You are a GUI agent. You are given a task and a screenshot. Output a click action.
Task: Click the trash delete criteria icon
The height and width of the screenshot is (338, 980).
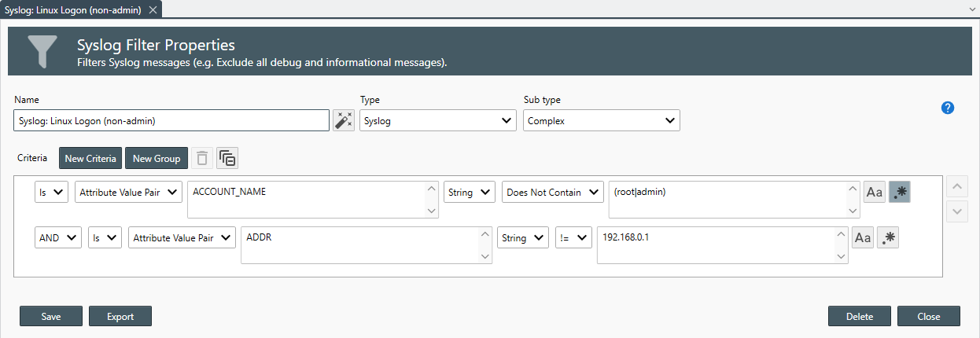(x=202, y=158)
